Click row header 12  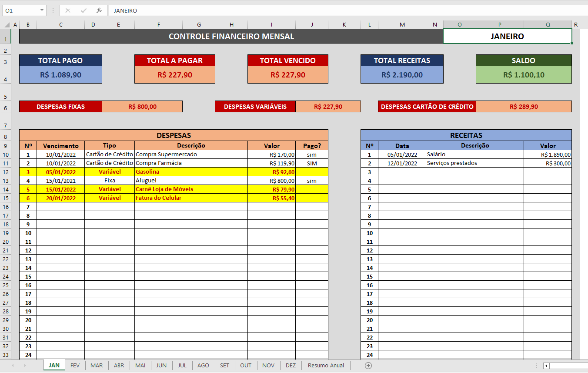(6, 172)
